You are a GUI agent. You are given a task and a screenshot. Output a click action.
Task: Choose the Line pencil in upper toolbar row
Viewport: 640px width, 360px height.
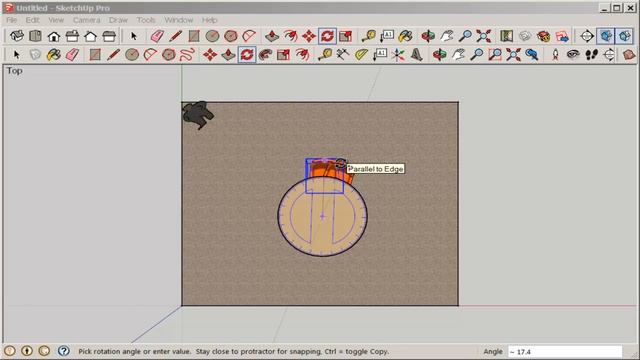pos(176,36)
